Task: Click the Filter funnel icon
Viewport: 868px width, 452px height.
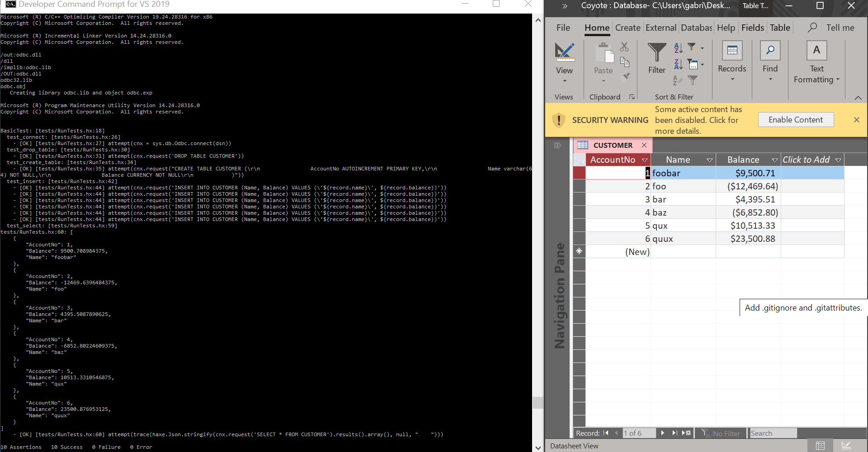Action: tap(657, 52)
